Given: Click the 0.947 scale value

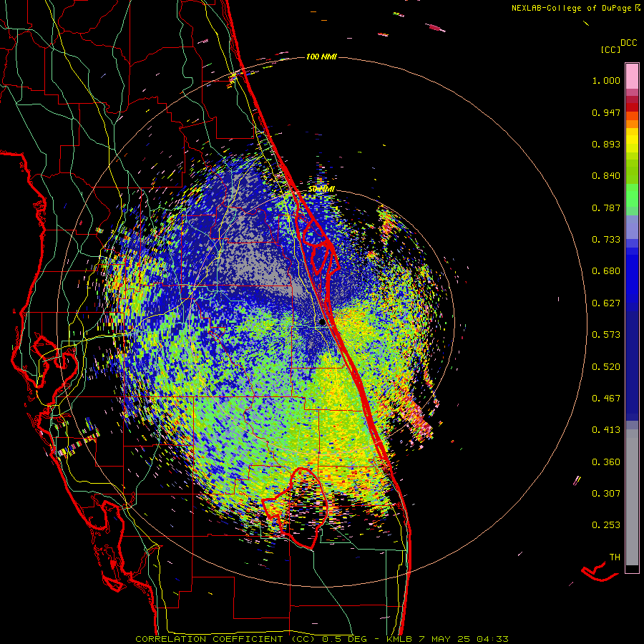Looking at the screenshot, I should pos(606,112).
